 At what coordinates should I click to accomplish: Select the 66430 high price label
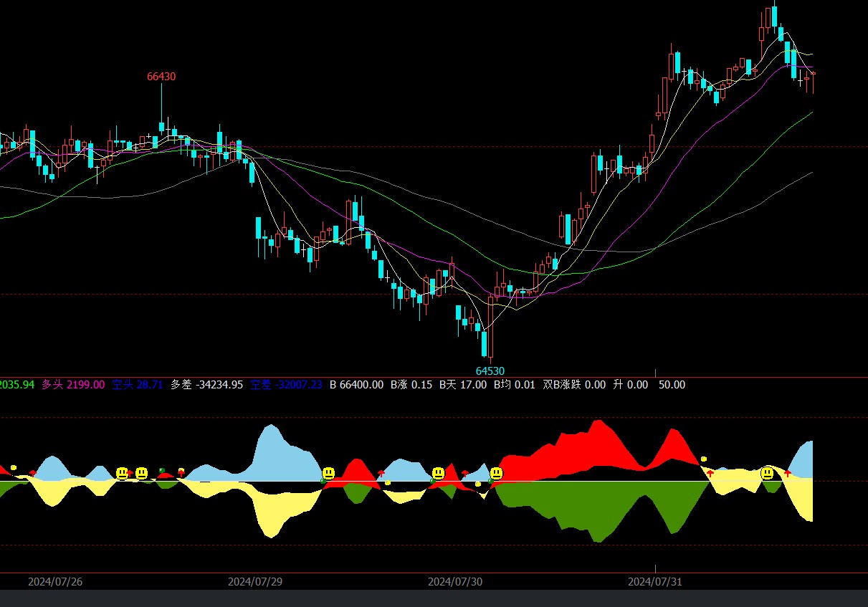pos(161,76)
